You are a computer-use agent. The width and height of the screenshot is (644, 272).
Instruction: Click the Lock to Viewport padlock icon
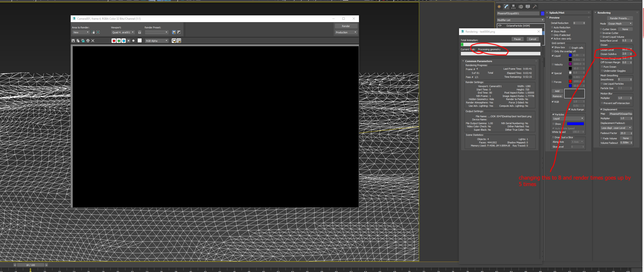click(140, 32)
